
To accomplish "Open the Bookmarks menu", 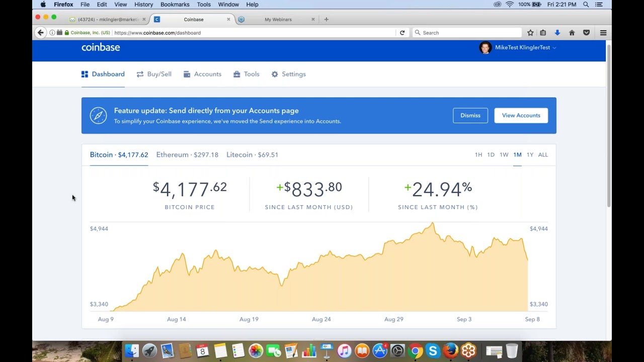I will [175, 5].
